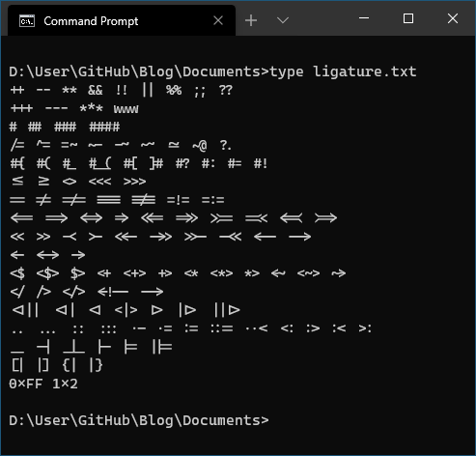Select the Command Prompt tab label

click(x=91, y=21)
